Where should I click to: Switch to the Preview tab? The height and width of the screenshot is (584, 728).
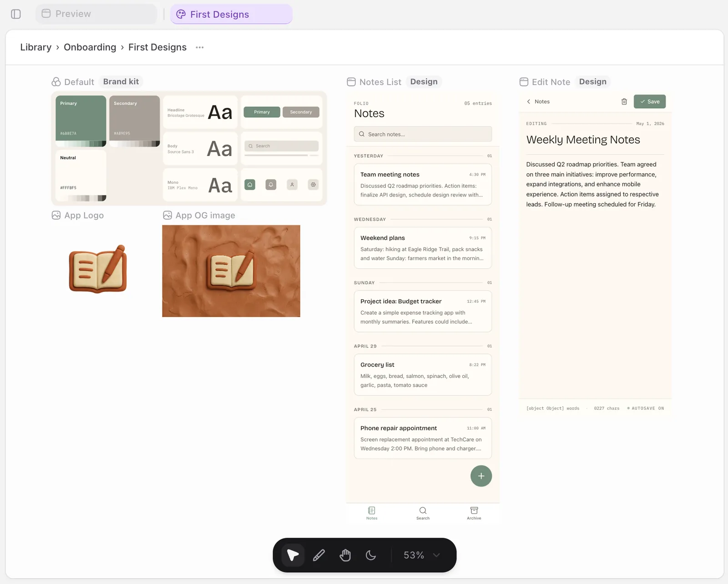[96, 14]
